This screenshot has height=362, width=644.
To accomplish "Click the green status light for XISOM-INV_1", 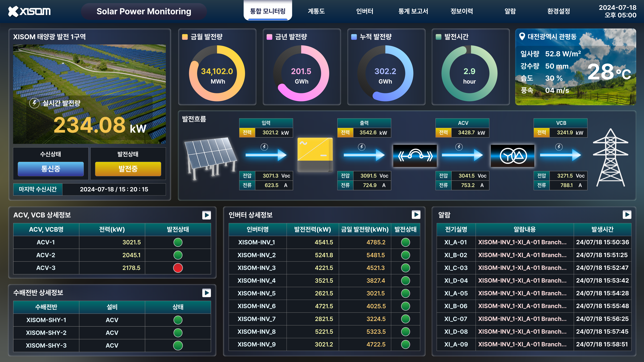I will 405,242.
